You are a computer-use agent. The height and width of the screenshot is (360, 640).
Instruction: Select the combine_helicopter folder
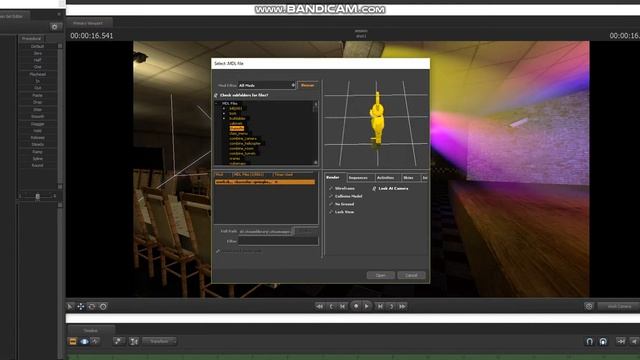point(245,144)
